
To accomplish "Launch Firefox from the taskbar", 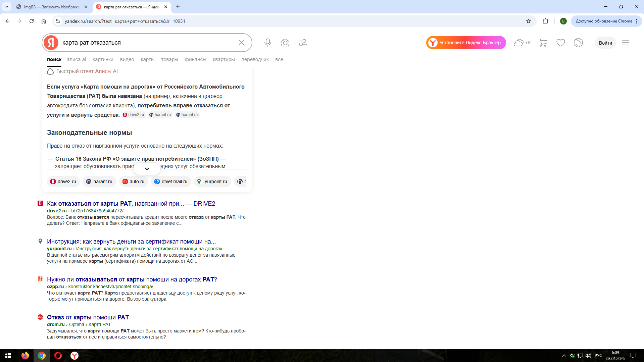I will [25, 356].
